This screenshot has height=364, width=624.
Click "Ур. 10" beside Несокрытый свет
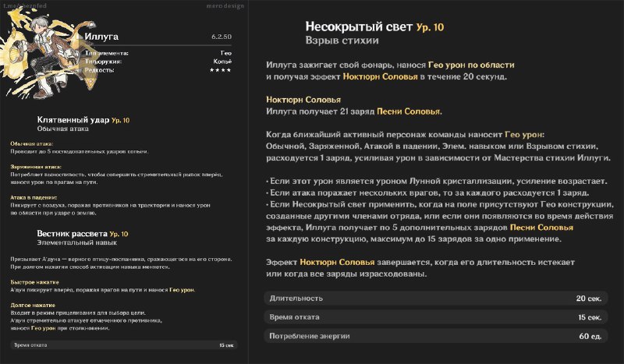430,27
